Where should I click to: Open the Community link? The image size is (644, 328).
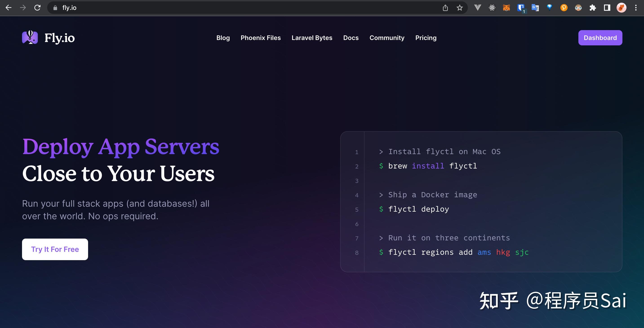(387, 38)
